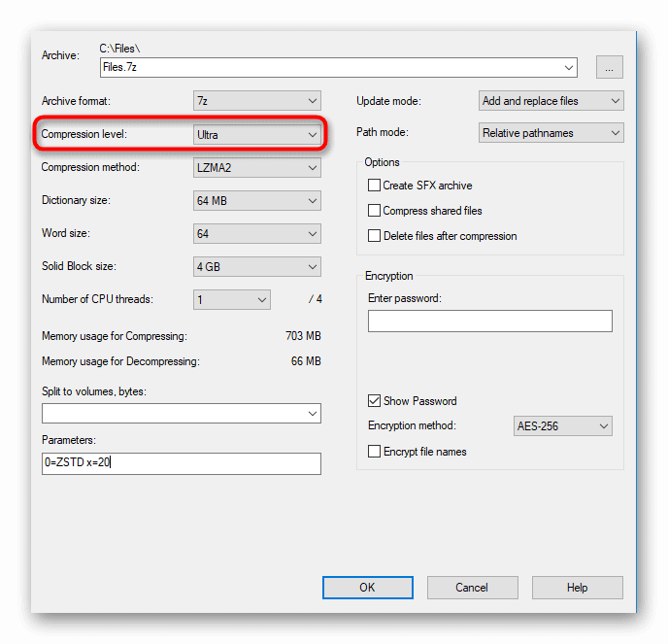This screenshot has width=668, height=644.
Task: Open the Number of CPU threads dropdown
Action: [x=232, y=299]
